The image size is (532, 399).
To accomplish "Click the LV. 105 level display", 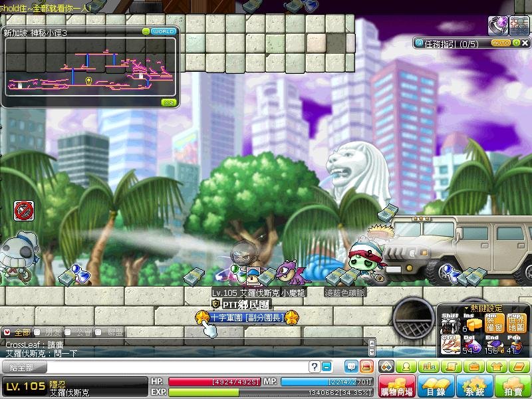I will [26, 386].
